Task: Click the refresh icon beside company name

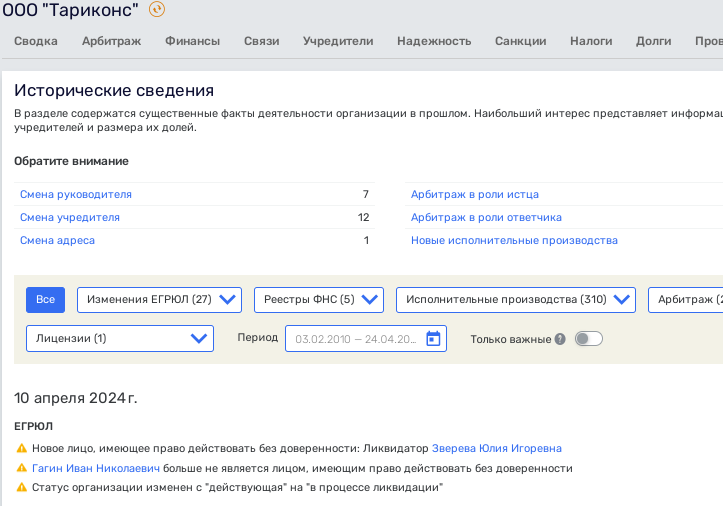Action: coord(157,10)
